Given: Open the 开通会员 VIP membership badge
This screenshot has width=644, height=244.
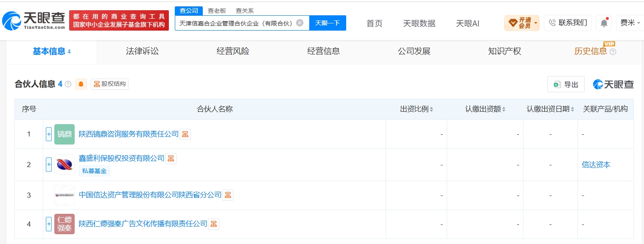Looking at the screenshot, I should [x=521, y=23].
